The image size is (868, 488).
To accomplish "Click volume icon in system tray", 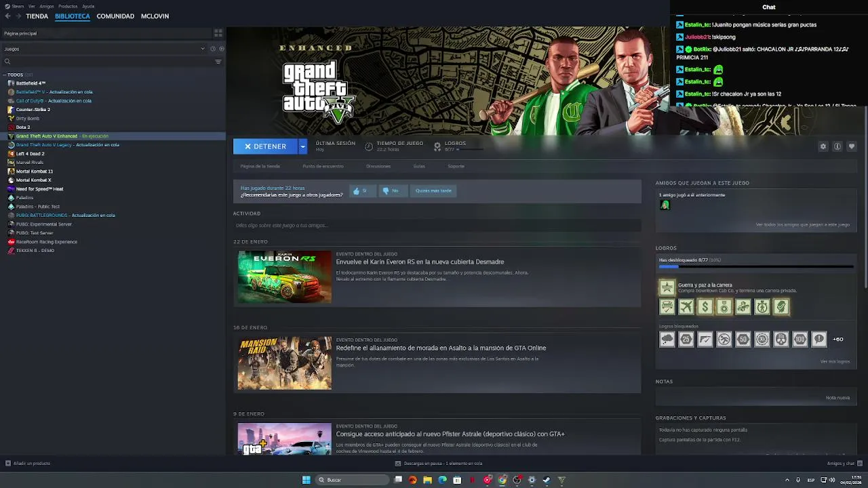I will 832,480.
